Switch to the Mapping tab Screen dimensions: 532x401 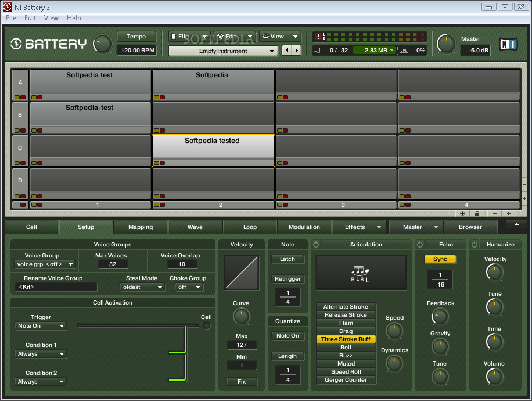(141, 227)
